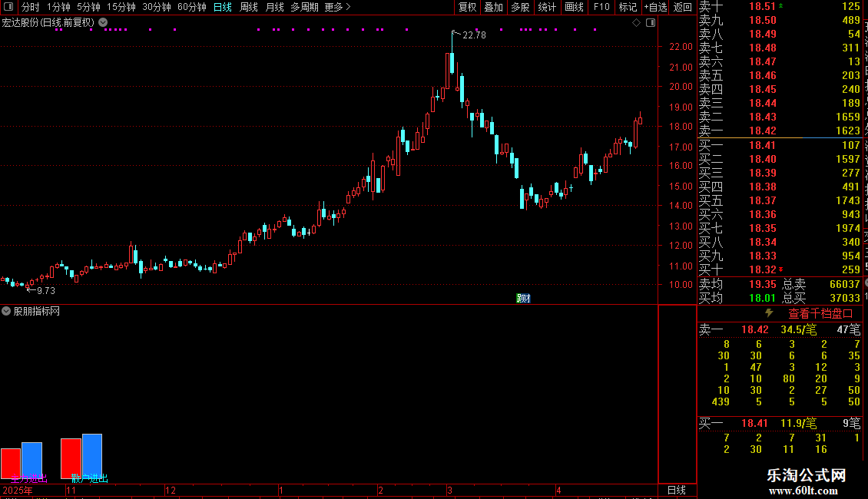Click the 叠加 overlay button
This screenshot has height=499, width=868.
(x=494, y=7)
